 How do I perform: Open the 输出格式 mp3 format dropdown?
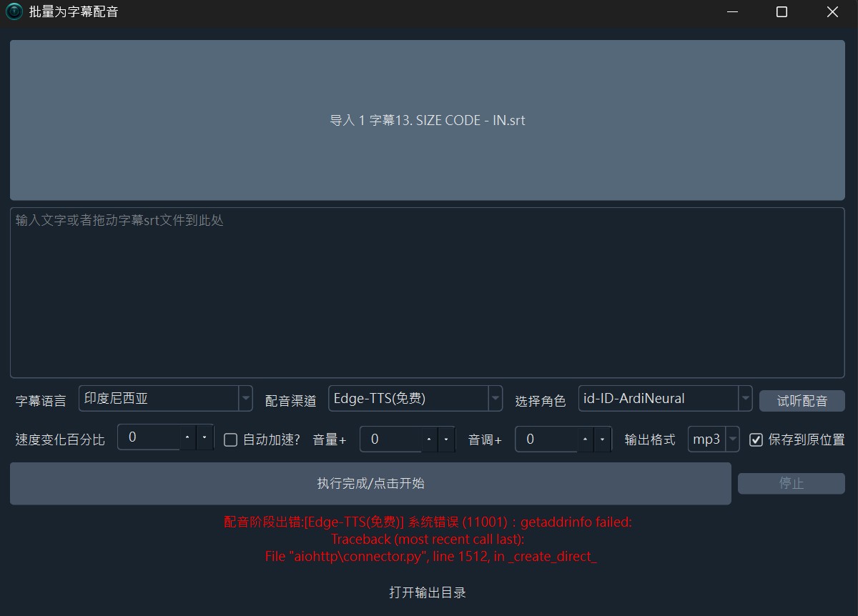point(713,439)
